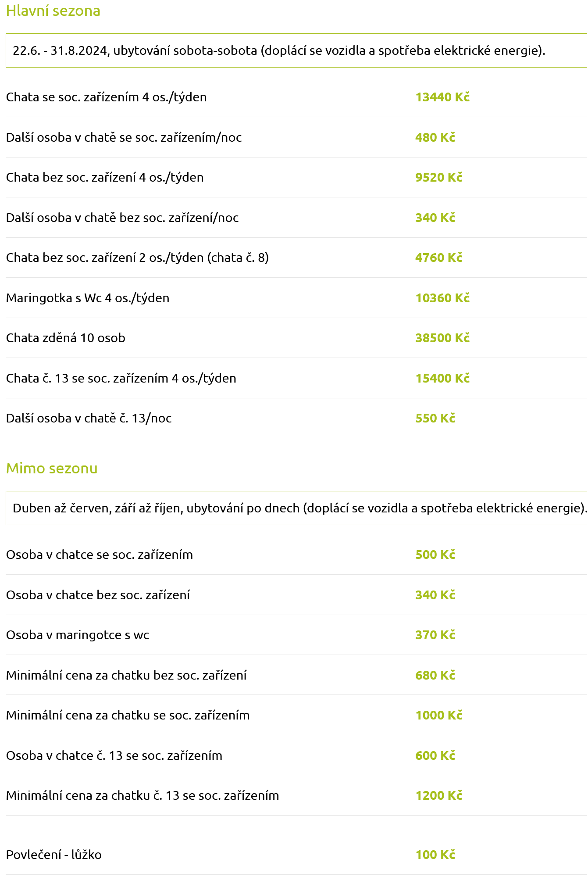Image resolution: width=588 pixels, height=877 pixels.
Task: Select Osoba v maringotce s wc row
Action: click(x=296, y=635)
